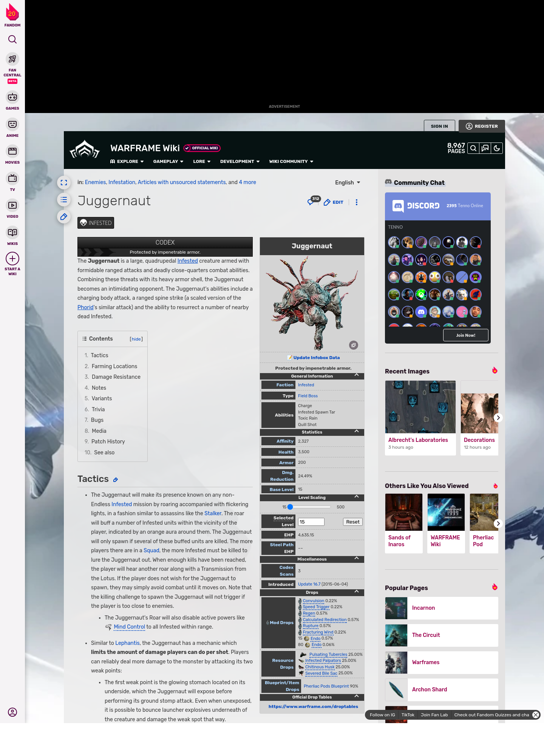Click the Register button

coord(482,126)
